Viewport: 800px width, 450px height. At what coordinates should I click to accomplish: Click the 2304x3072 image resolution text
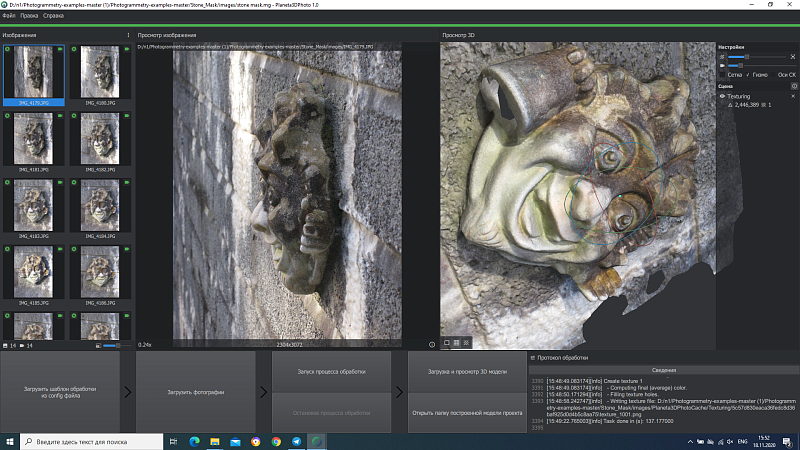289,345
